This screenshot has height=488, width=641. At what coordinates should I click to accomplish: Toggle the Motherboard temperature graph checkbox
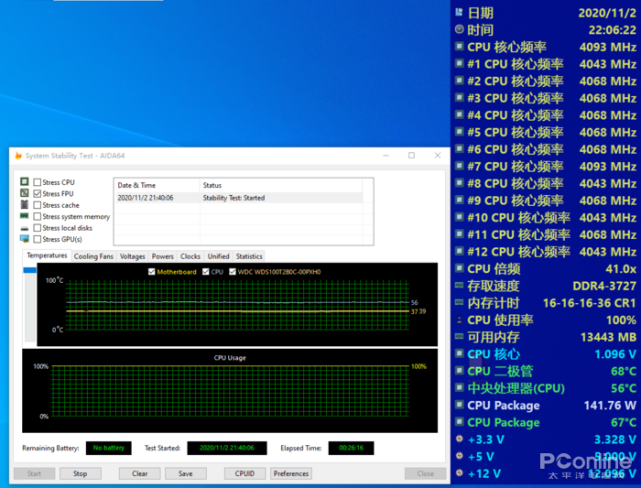tap(152, 271)
